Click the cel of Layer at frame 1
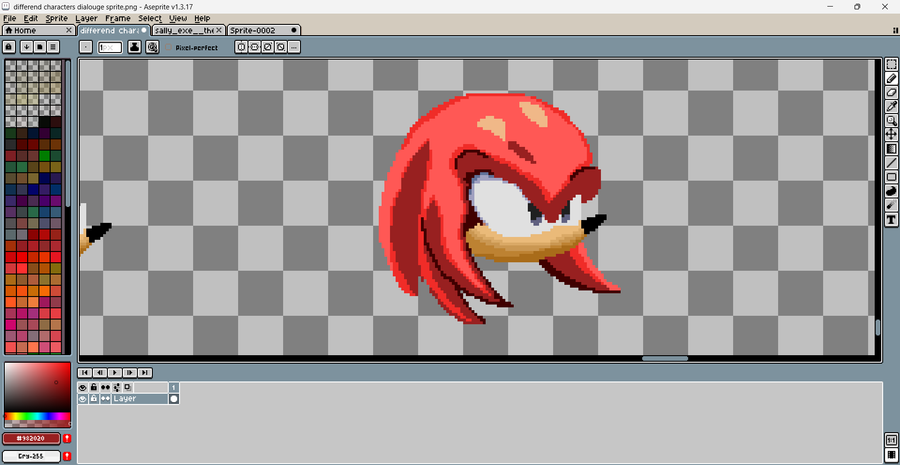This screenshot has height=465, width=900. pos(174,399)
